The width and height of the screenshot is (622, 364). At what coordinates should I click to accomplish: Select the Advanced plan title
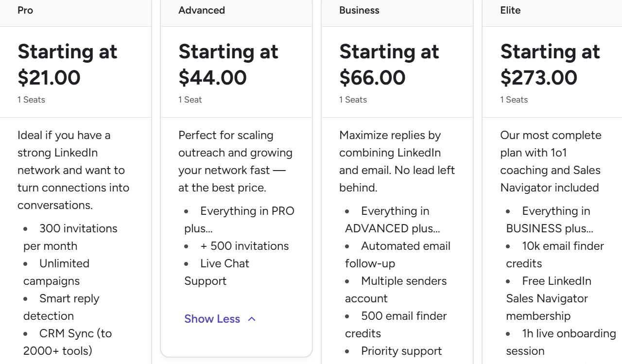[202, 10]
